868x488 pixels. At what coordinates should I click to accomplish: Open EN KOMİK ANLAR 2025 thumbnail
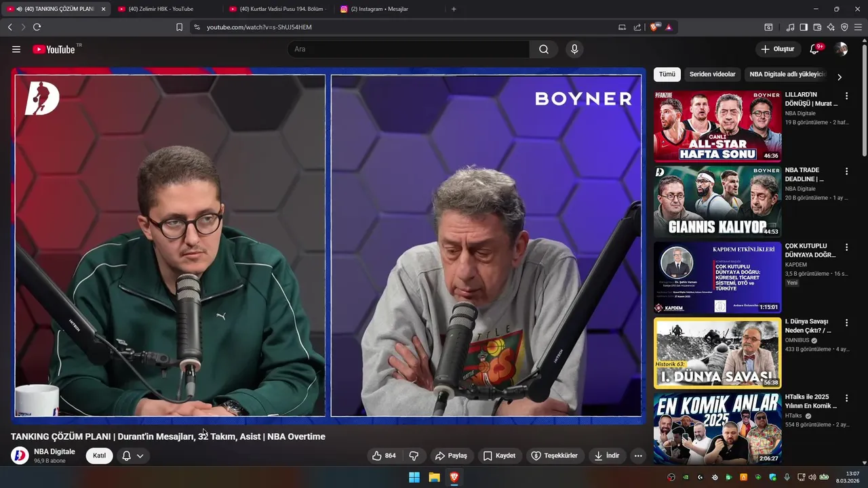coord(717,429)
